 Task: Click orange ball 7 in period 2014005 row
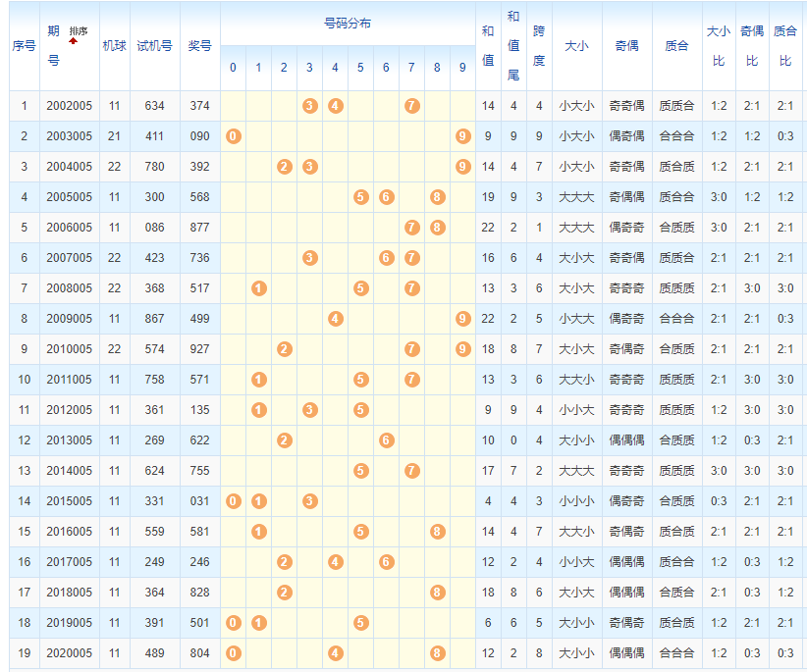411,471
